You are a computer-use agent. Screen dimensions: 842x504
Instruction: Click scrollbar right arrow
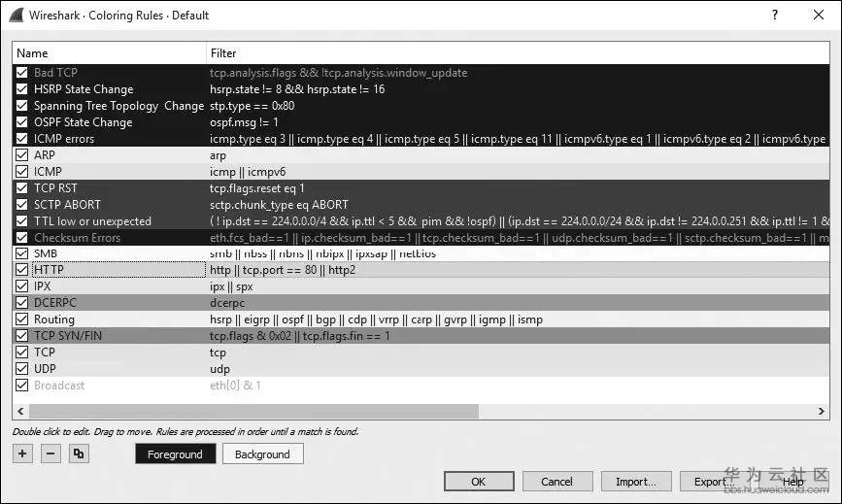tap(821, 411)
